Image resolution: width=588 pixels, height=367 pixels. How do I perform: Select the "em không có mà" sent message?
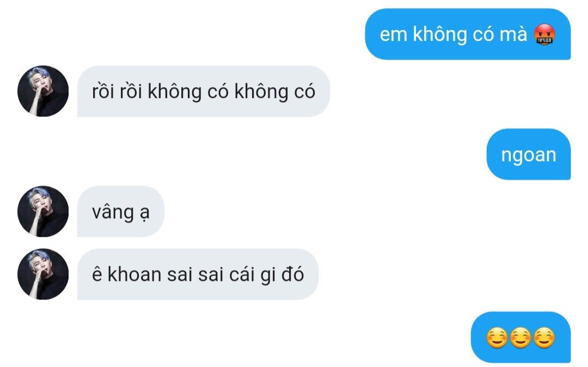(468, 34)
